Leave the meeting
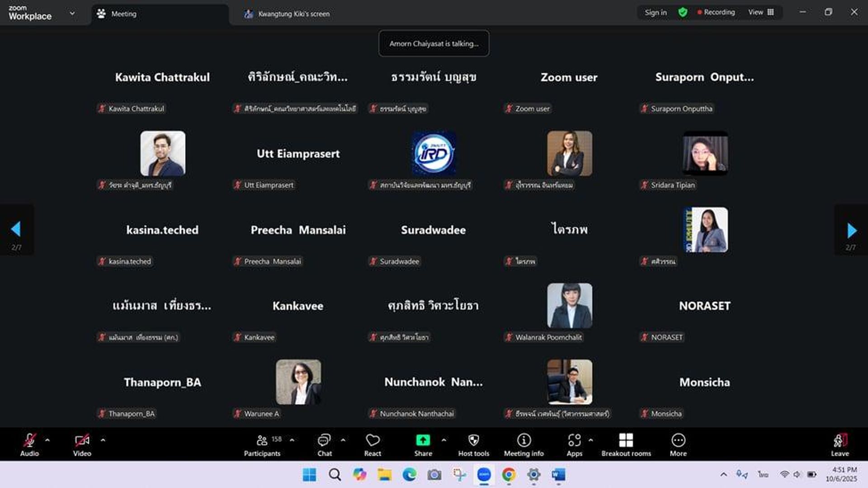Screen dimensions: 868x488 [x=840, y=445]
